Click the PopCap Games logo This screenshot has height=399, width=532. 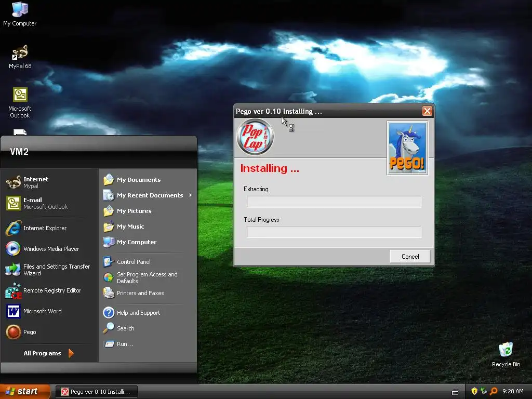(255, 137)
